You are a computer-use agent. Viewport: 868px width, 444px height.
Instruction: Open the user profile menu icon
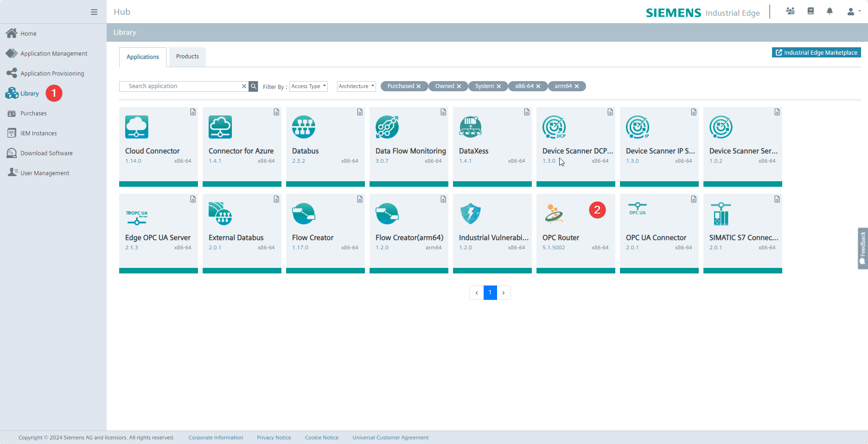[x=852, y=12]
